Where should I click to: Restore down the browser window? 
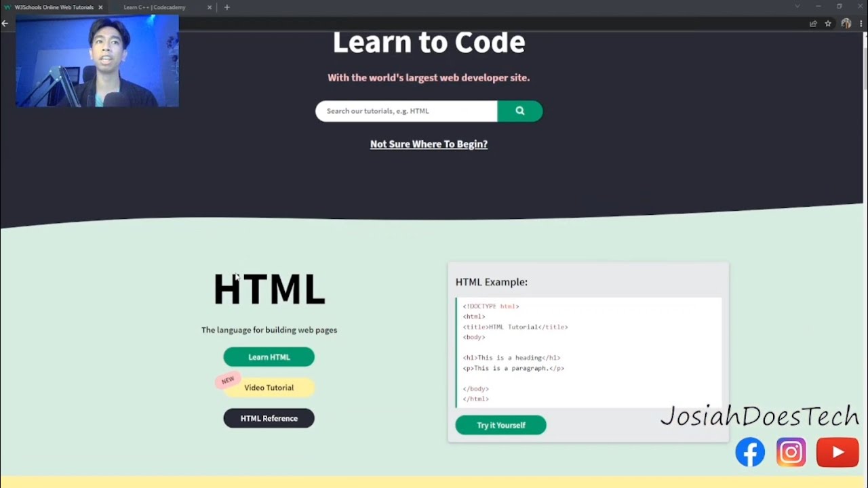click(839, 6)
